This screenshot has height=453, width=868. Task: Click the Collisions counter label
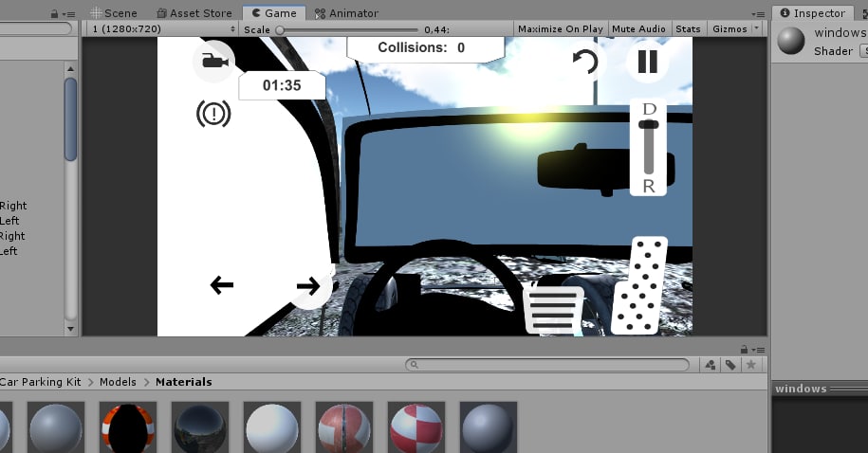pyautogui.click(x=412, y=47)
